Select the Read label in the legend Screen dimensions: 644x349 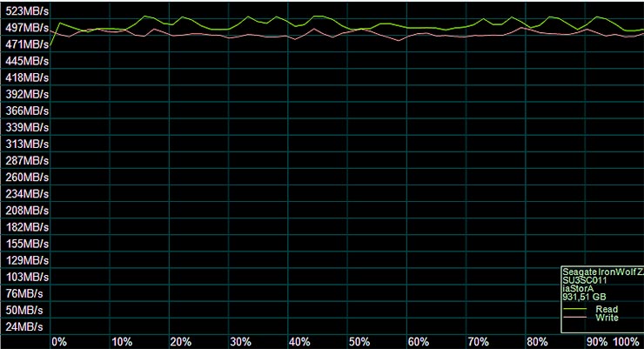pyautogui.click(x=607, y=309)
